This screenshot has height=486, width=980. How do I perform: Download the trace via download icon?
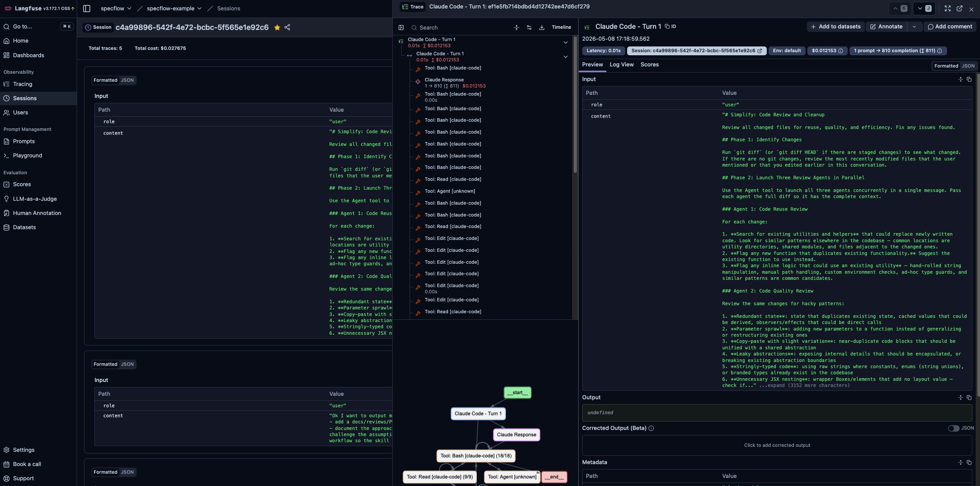[542, 28]
